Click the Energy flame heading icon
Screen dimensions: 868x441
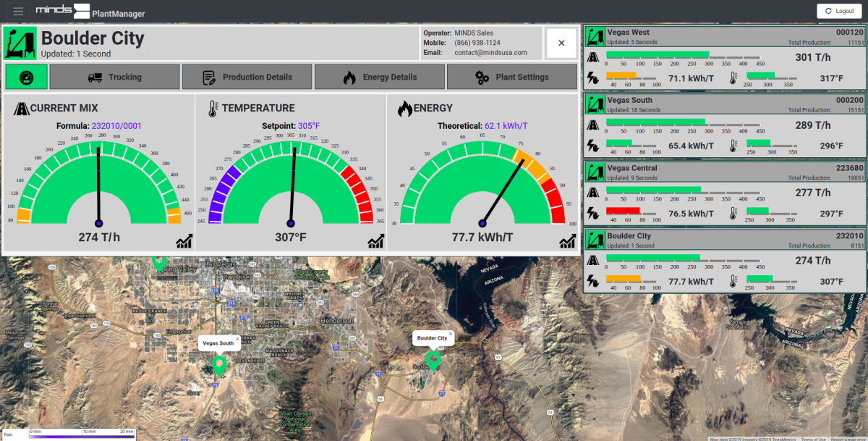tap(404, 109)
